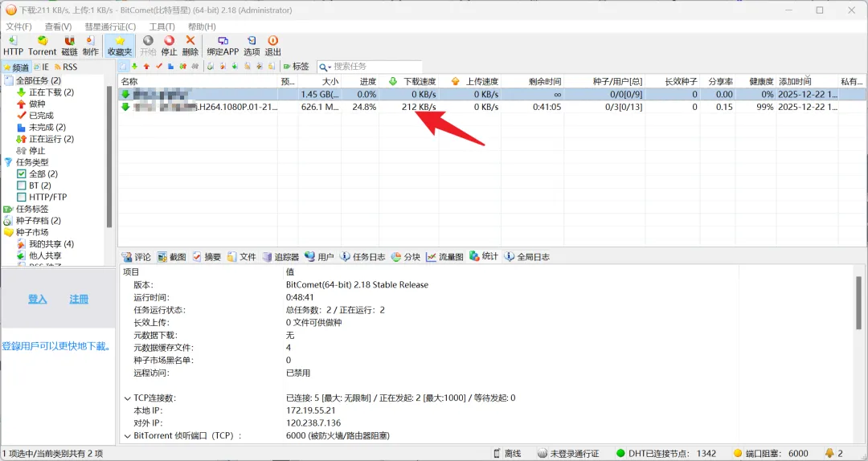Open the 任务日志 task log tab

[x=362, y=257]
